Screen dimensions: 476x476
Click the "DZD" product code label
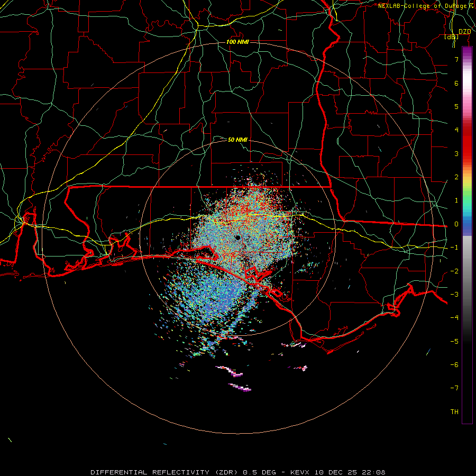pos(464,31)
